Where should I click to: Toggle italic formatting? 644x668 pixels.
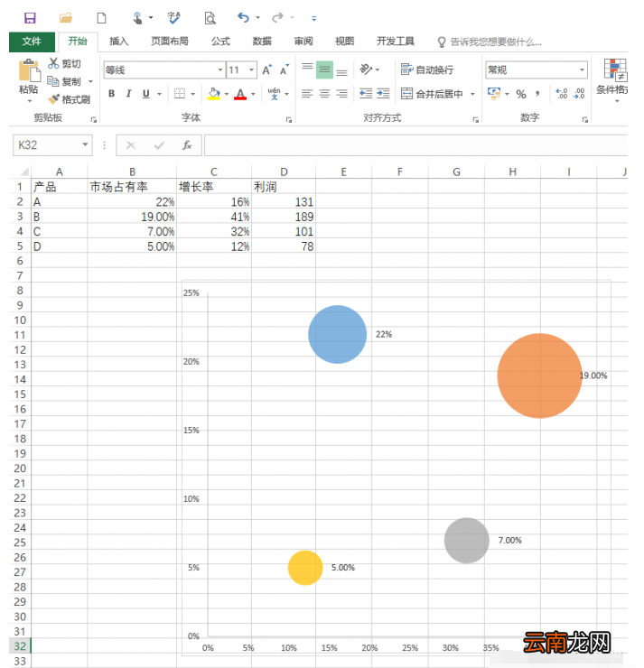click(x=129, y=94)
